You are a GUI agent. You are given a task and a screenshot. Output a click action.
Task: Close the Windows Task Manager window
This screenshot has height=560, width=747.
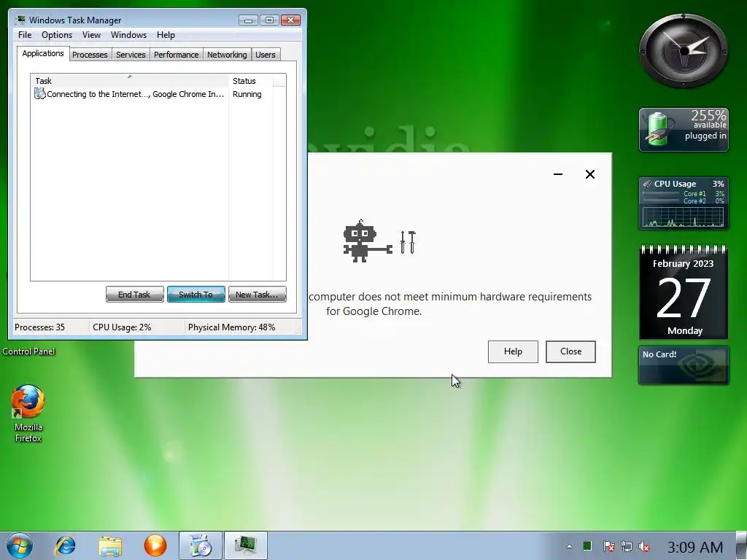point(290,20)
